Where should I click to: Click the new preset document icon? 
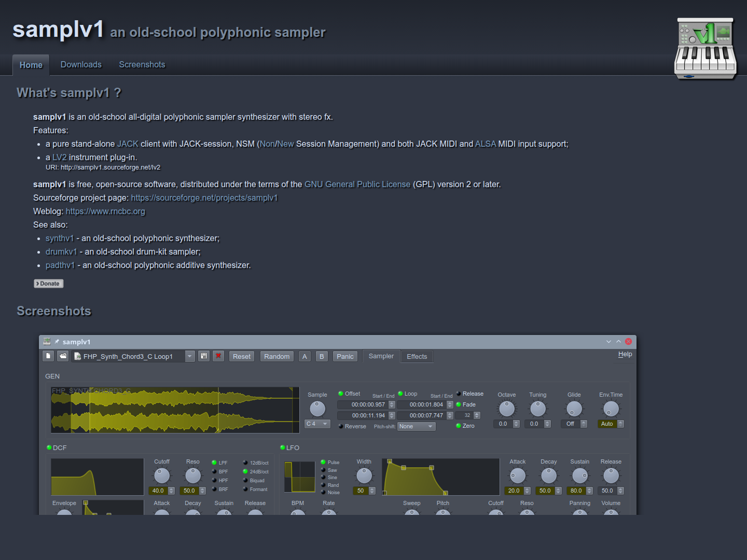point(48,356)
